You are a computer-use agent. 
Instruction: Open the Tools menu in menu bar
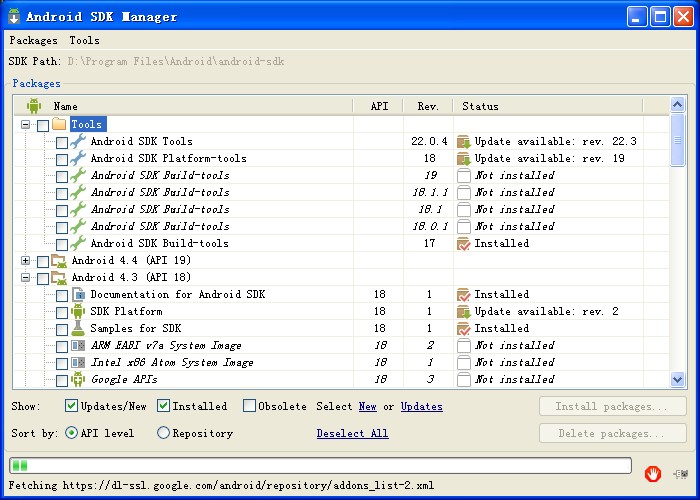coord(84,41)
